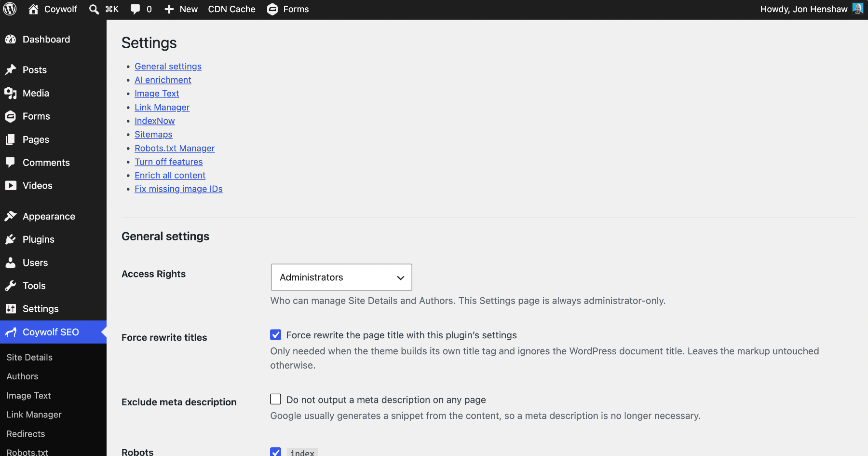The width and height of the screenshot is (868, 456).
Task: Click the plus icon for New
Action: [x=169, y=9]
